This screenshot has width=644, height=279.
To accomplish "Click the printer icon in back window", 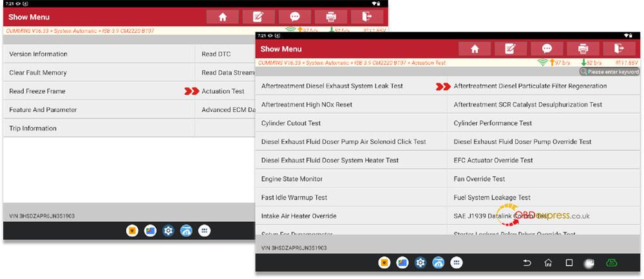I will [330, 17].
